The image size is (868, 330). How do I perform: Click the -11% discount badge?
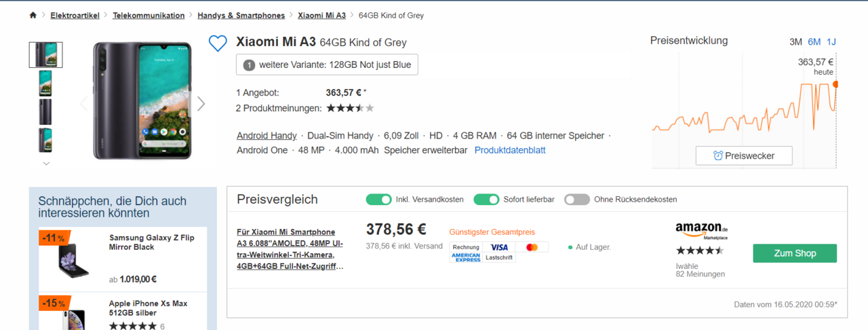pyautogui.click(x=53, y=238)
